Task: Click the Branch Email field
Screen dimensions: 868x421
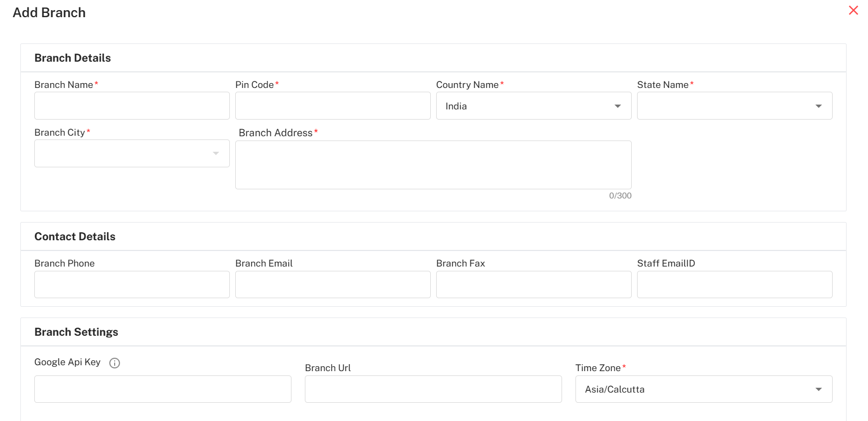Action: (333, 284)
